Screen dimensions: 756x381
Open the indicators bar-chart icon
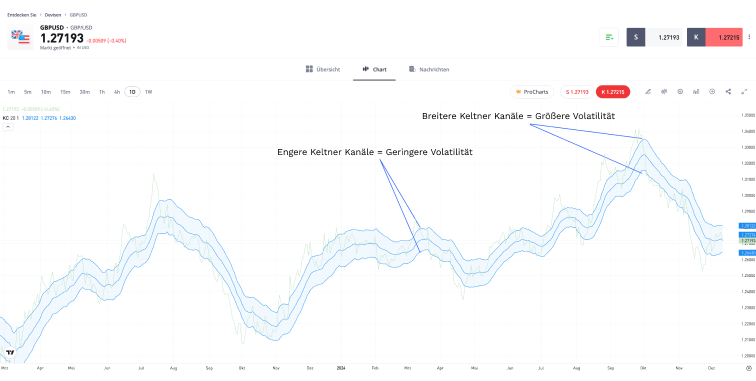[696, 92]
